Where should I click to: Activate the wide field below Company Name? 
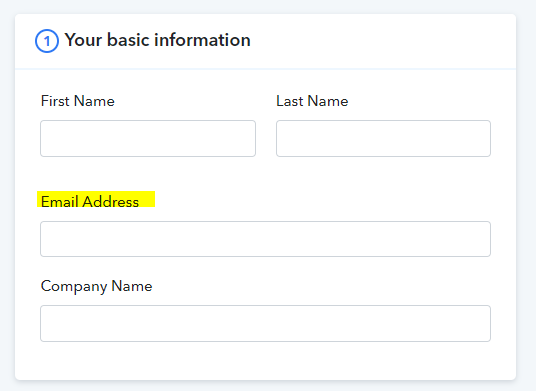pos(265,323)
